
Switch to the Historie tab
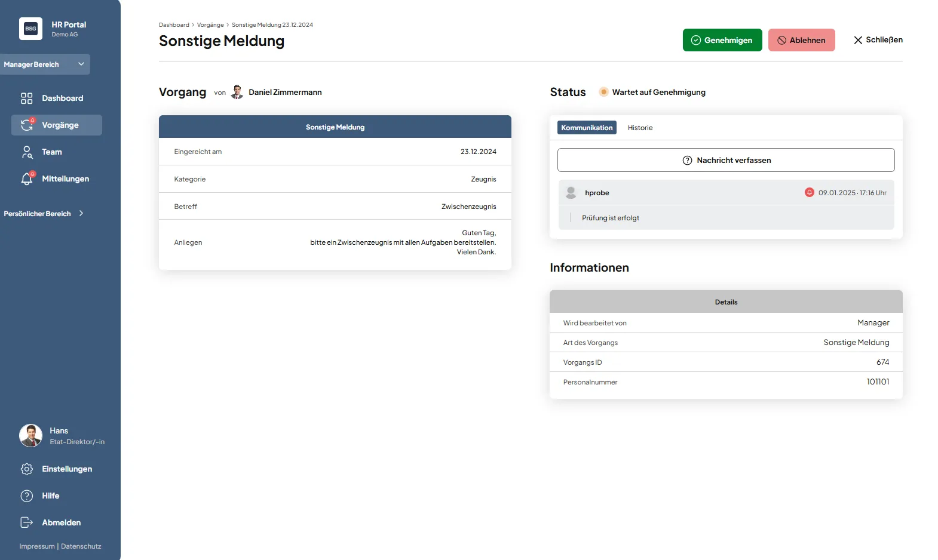point(640,128)
